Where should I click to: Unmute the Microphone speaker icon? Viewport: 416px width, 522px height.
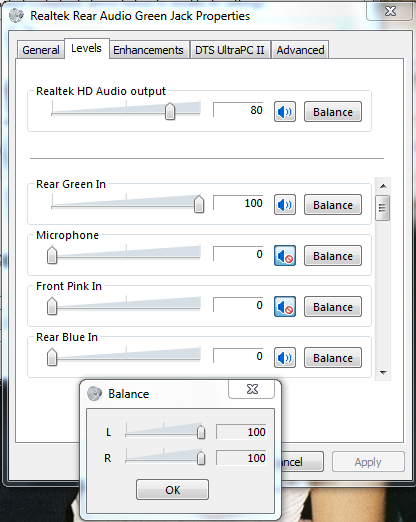point(285,256)
